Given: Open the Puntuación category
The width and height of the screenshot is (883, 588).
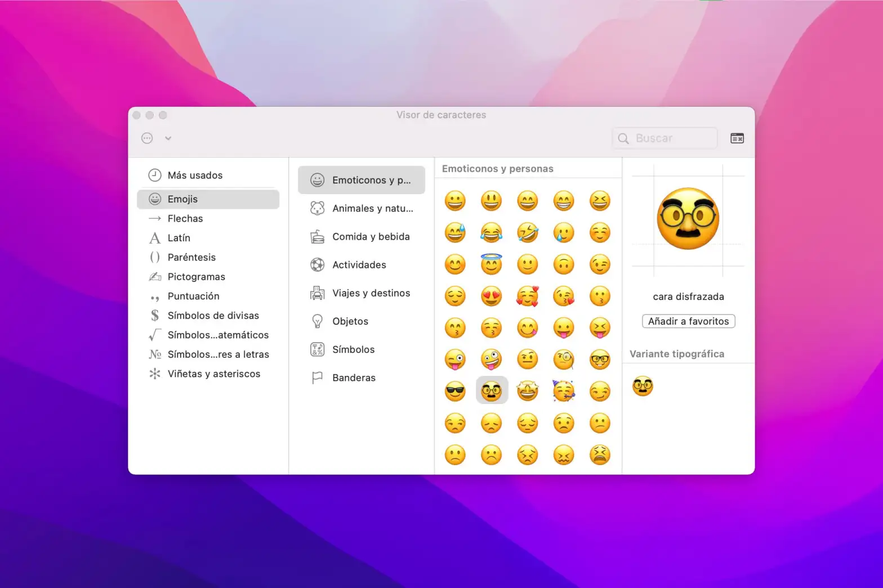Looking at the screenshot, I should pos(208,296).
